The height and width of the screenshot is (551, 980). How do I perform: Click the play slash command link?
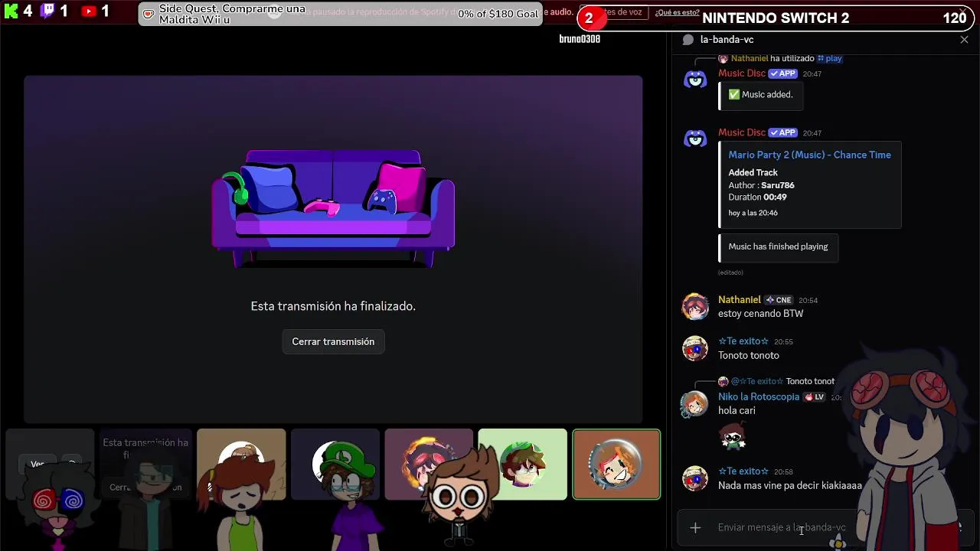tap(829, 58)
